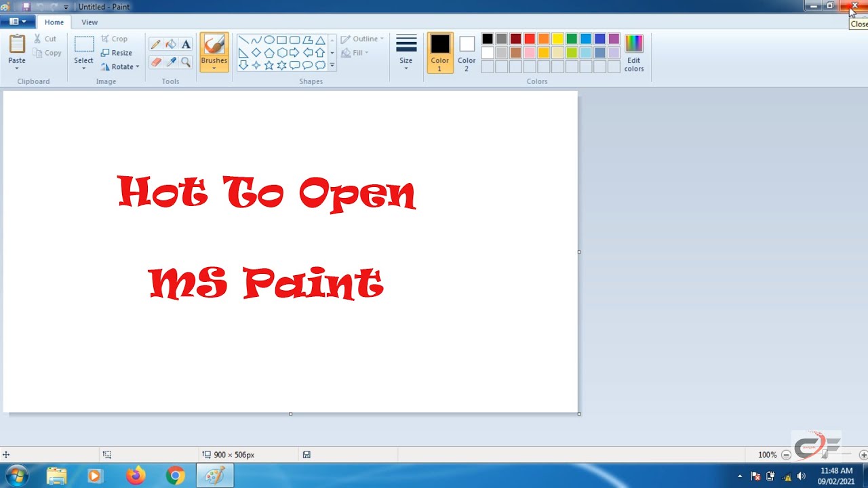
Task: Choose the Right arrow shape
Action: coord(295,53)
